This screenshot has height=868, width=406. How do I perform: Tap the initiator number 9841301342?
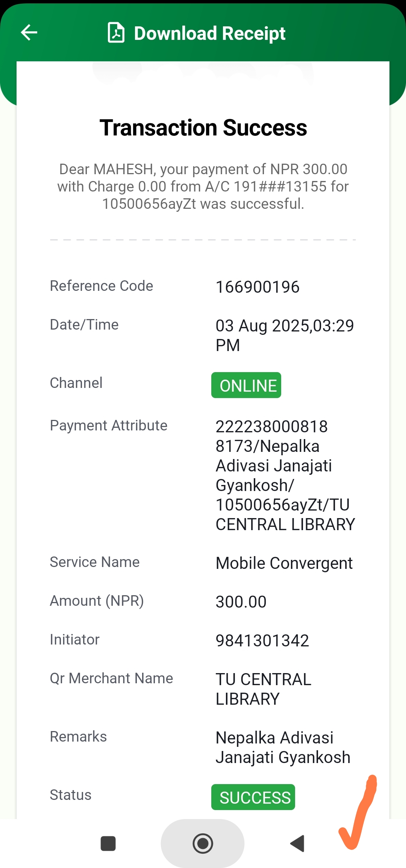pos(262,640)
